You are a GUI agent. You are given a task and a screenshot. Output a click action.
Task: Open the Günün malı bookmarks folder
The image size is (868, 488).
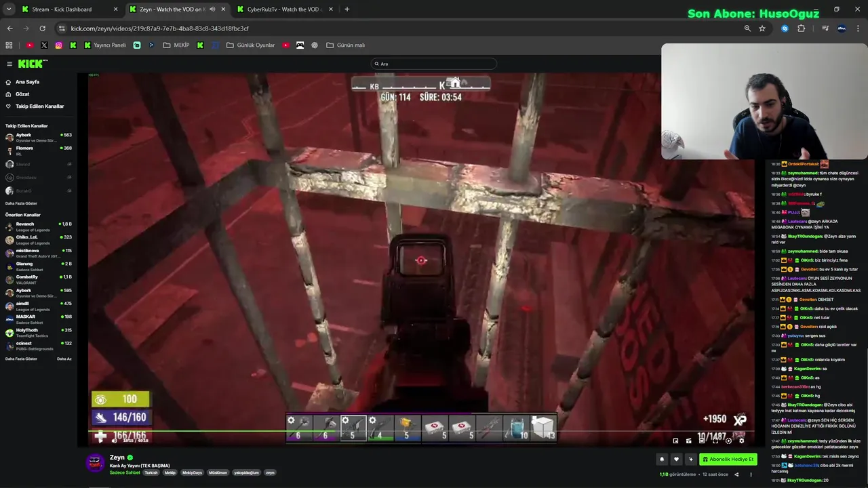346,45
